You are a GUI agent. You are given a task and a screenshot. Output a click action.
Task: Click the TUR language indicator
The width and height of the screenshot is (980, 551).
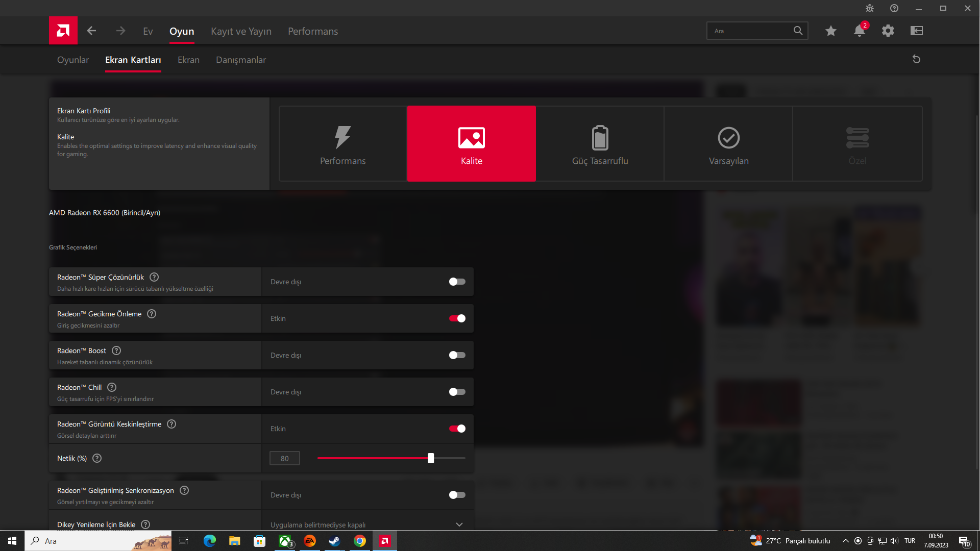click(x=910, y=541)
